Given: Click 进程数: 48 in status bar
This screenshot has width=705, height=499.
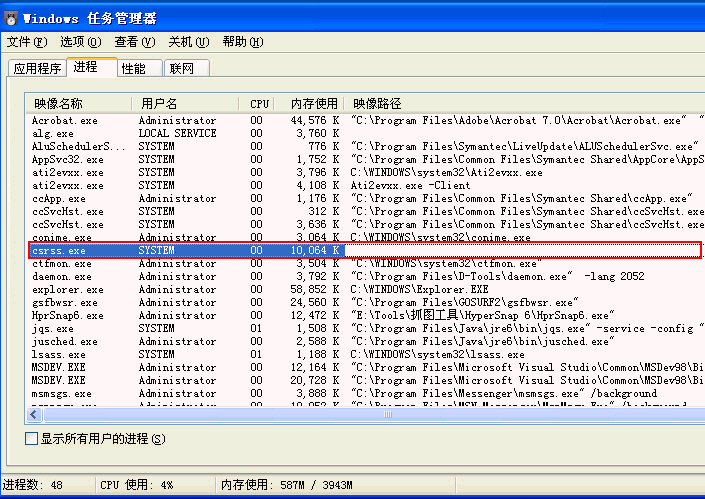Looking at the screenshot, I should [32, 485].
